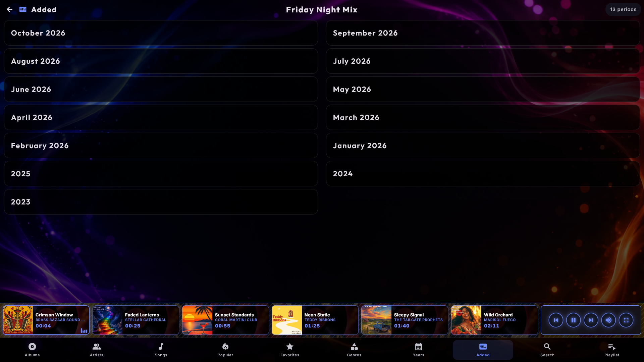Click the 13 periods badge
This screenshot has height=362, width=644.
[x=623, y=9]
